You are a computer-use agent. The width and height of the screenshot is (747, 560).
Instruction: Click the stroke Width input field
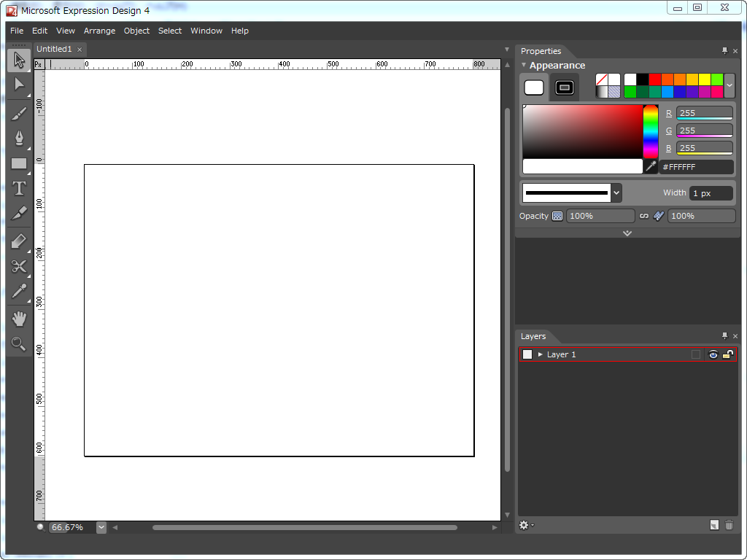[711, 193]
